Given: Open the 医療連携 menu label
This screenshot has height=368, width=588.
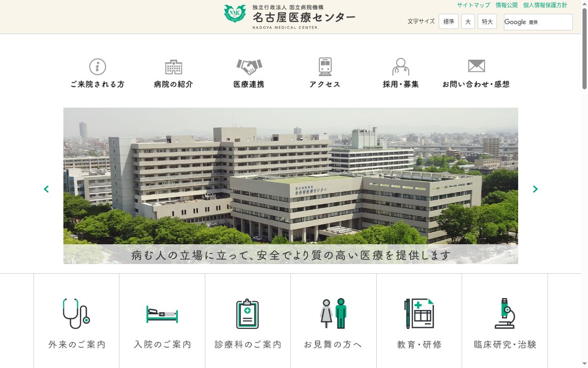Looking at the screenshot, I should pyautogui.click(x=249, y=84).
